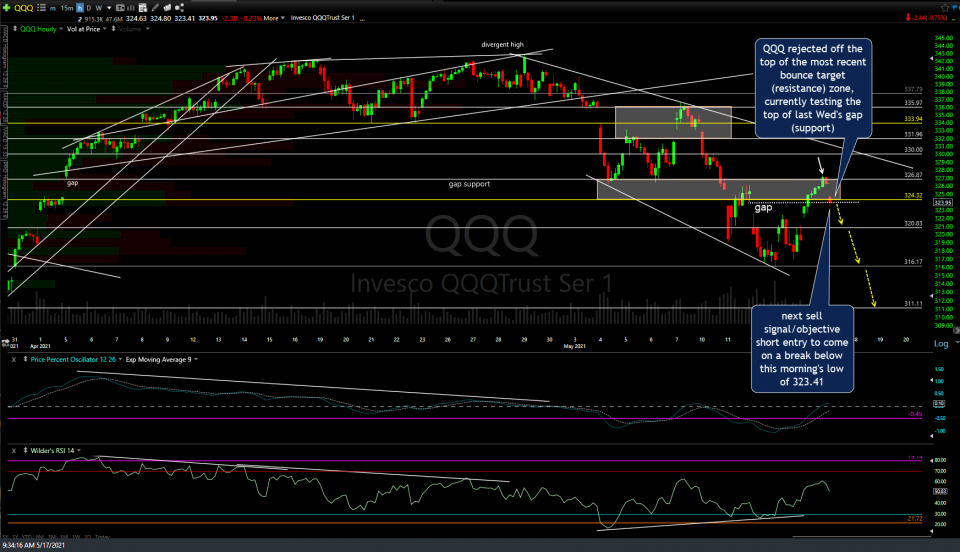
Task: Click the 50.83 RSI current value marker
Action: pyautogui.click(x=940, y=491)
